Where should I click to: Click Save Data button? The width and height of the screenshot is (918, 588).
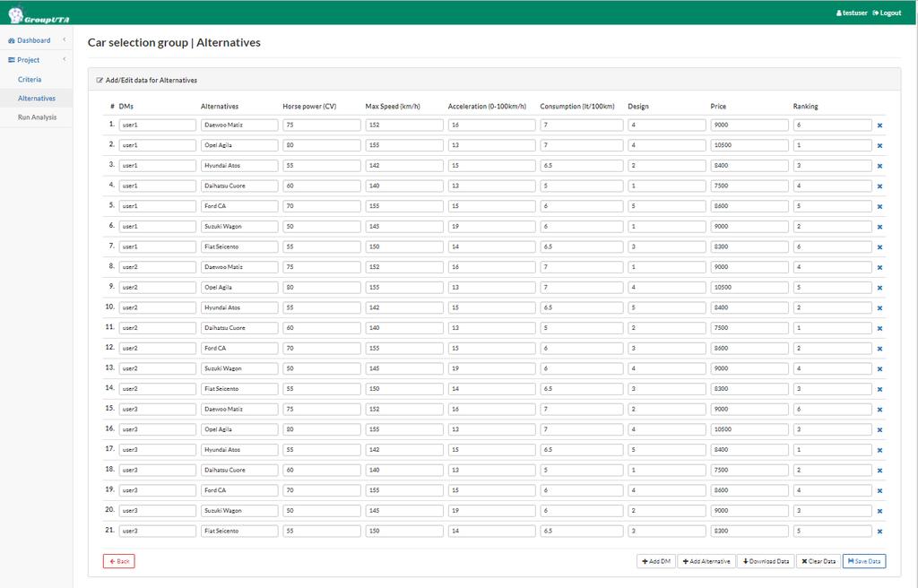864,561
